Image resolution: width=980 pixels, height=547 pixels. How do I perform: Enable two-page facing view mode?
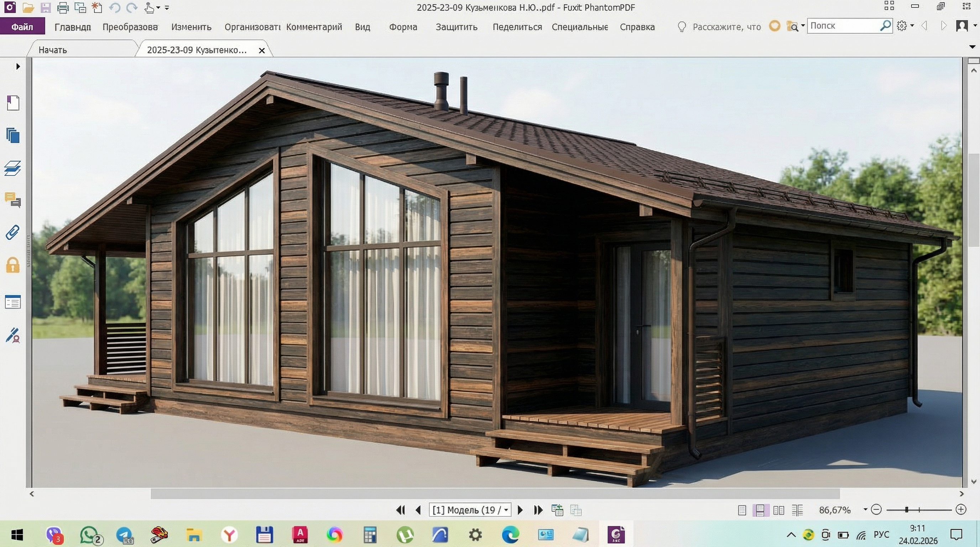(779, 510)
